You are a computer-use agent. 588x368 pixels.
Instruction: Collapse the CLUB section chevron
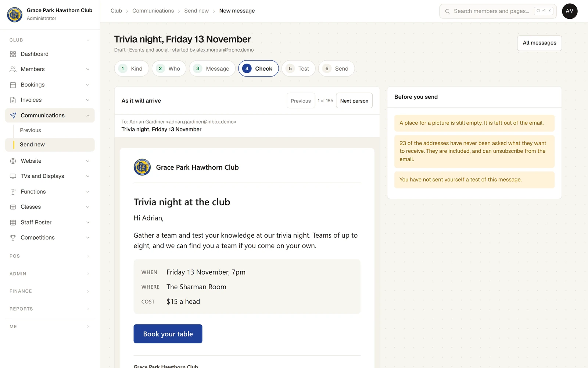(88, 40)
